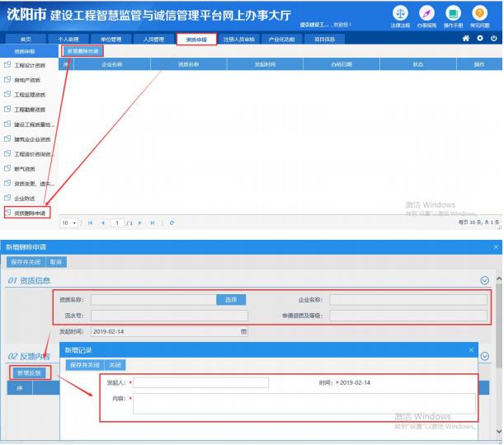
Task: Open the page size dropdown showing 10
Action: click(69, 222)
